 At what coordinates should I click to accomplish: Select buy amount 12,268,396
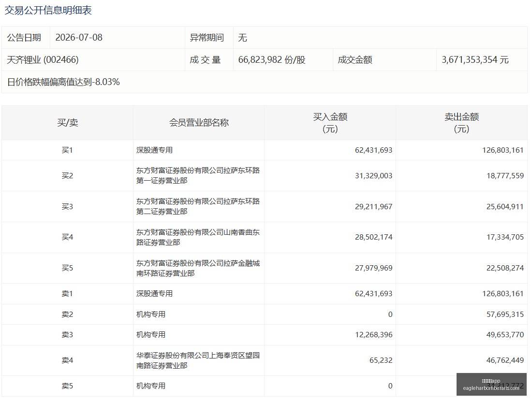[373, 334]
